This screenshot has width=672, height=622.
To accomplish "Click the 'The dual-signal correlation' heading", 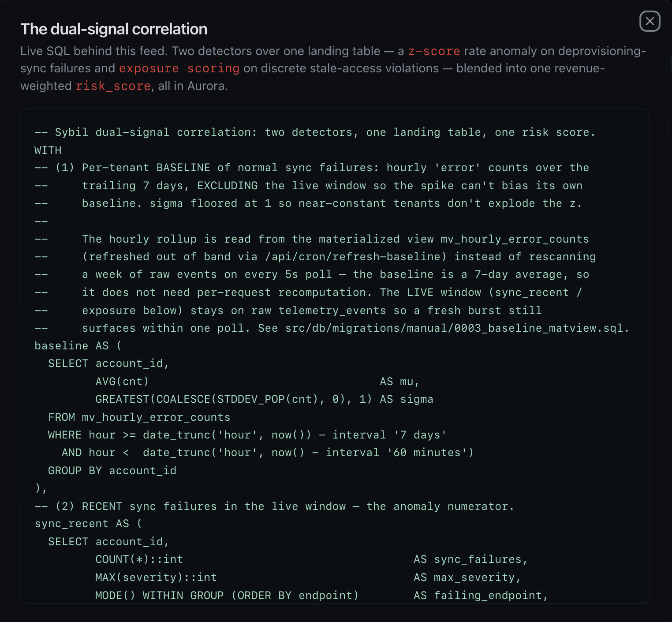I will point(114,29).
